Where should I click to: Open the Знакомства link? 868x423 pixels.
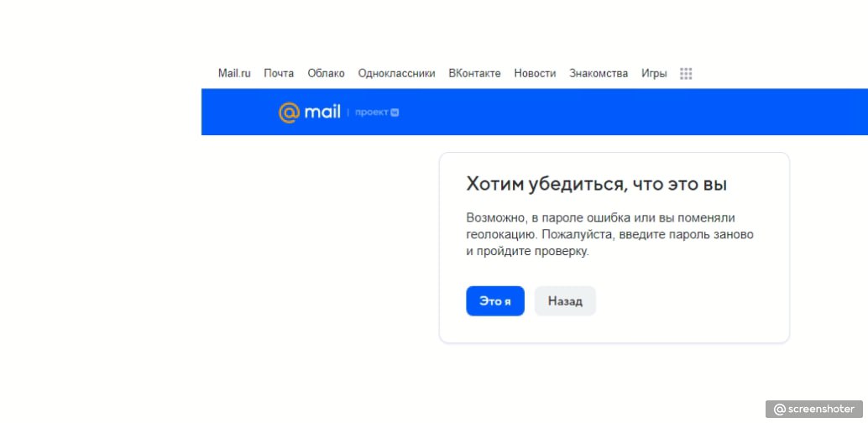tap(599, 73)
